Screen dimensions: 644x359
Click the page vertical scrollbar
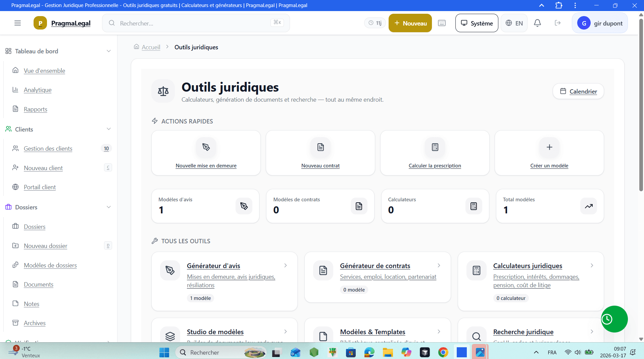641,105
